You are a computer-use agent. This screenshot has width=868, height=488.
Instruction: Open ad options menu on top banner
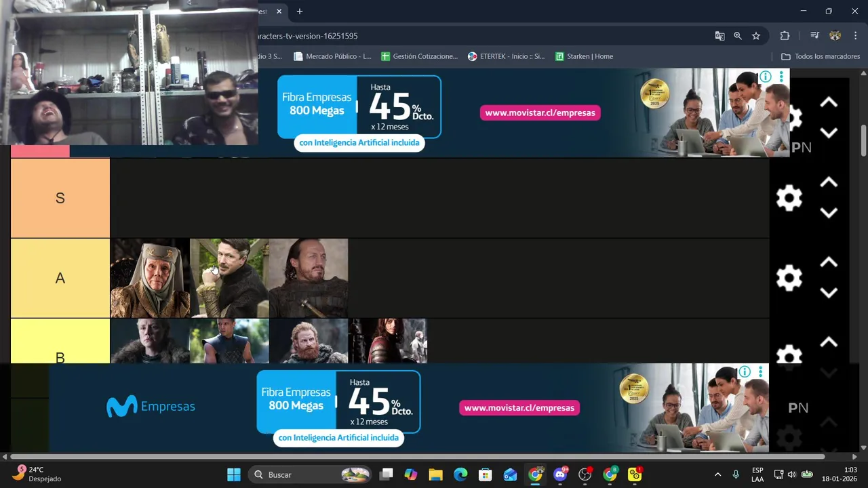[x=781, y=77]
